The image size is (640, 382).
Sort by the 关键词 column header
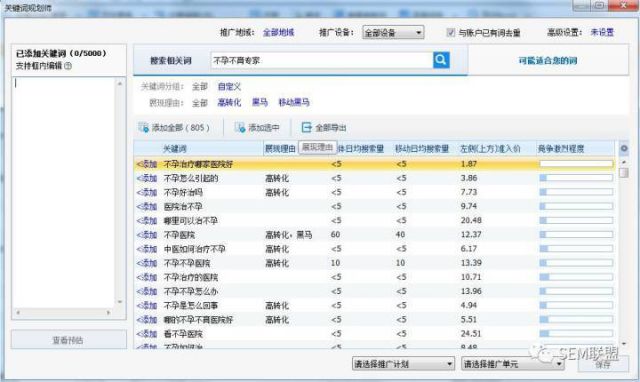[x=175, y=149]
